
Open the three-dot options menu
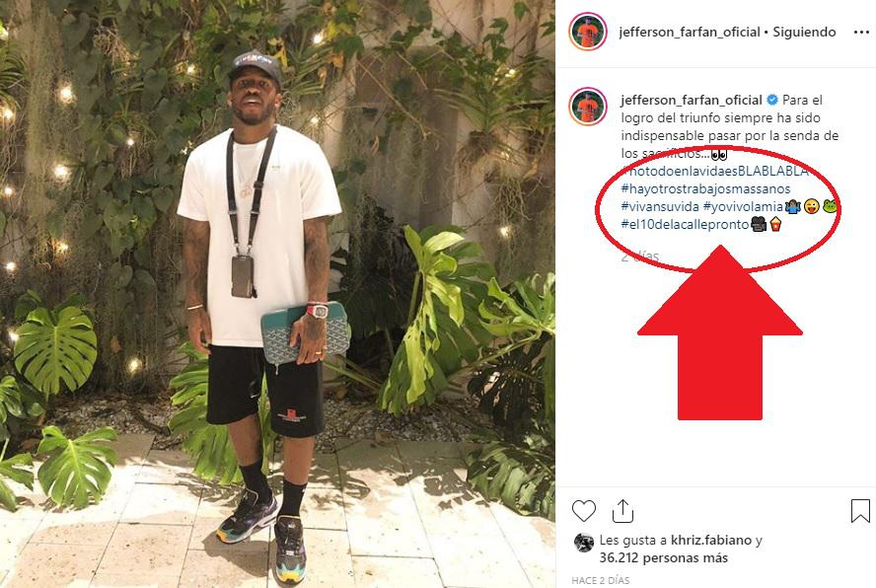click(x=861, y=33)
